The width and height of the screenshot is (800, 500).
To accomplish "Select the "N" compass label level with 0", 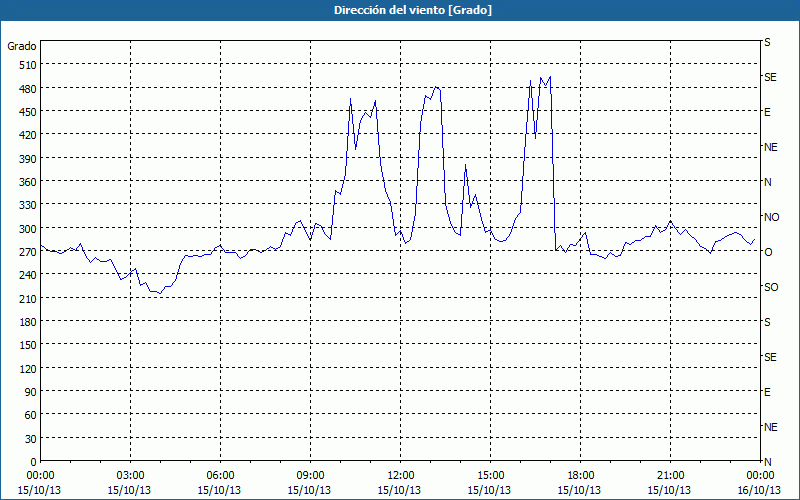I will click(767, 462).
